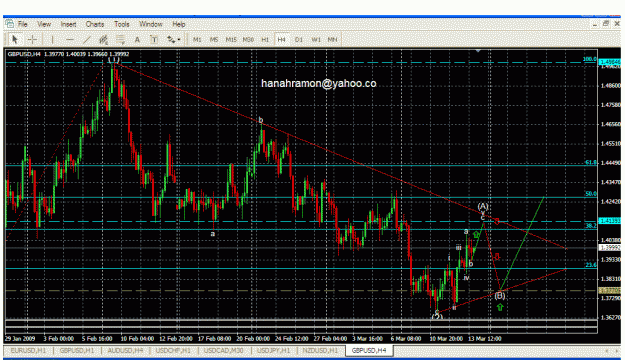
Task: Switch timeframe to MN
Action: point(332,39)
